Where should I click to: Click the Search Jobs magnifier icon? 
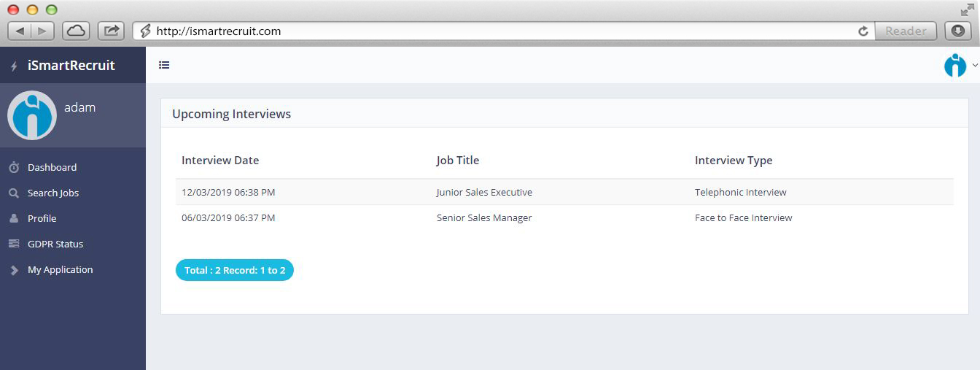14,193
